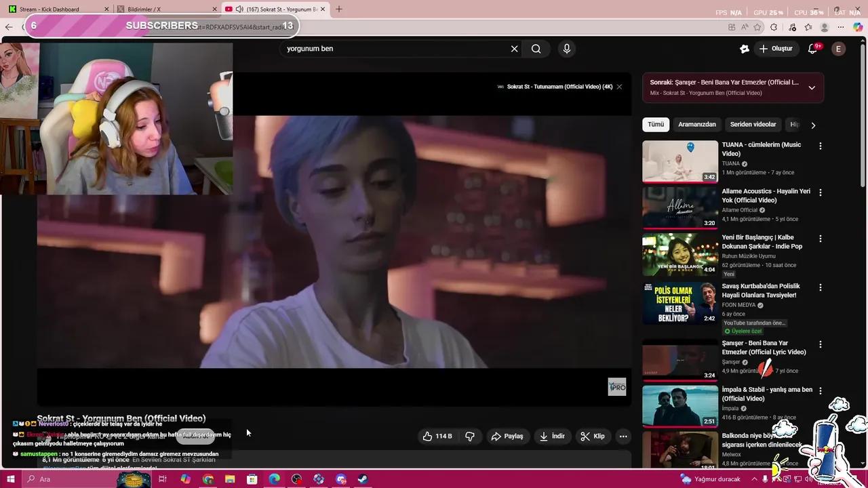Click the Paylaş share button

pos(507,436)
